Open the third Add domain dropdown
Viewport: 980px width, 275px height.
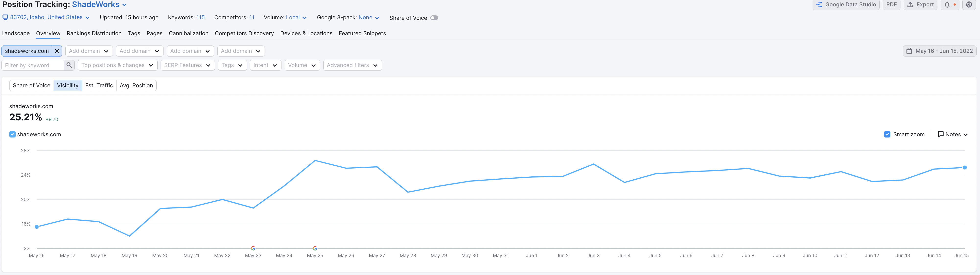coord(190,51)
